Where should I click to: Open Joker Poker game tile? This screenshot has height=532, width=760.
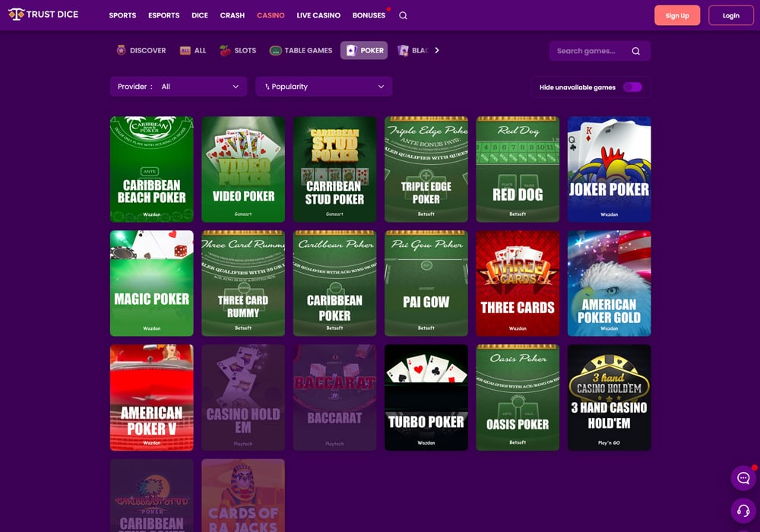610,169
